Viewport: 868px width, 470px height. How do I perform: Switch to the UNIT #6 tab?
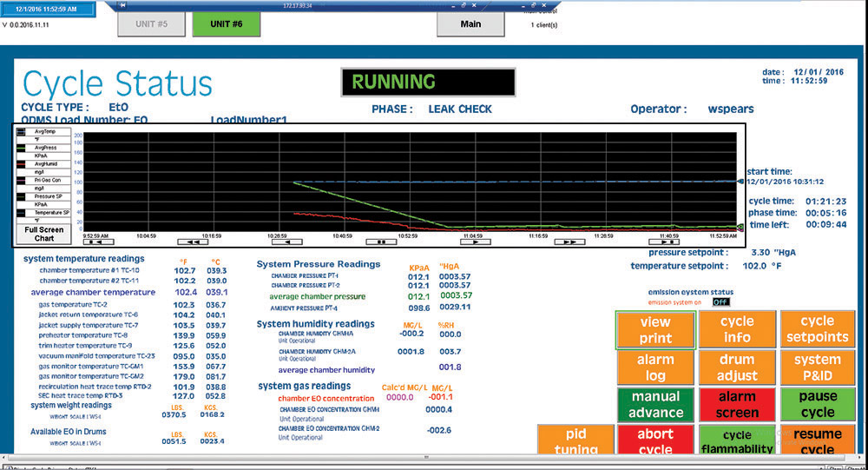226,24
